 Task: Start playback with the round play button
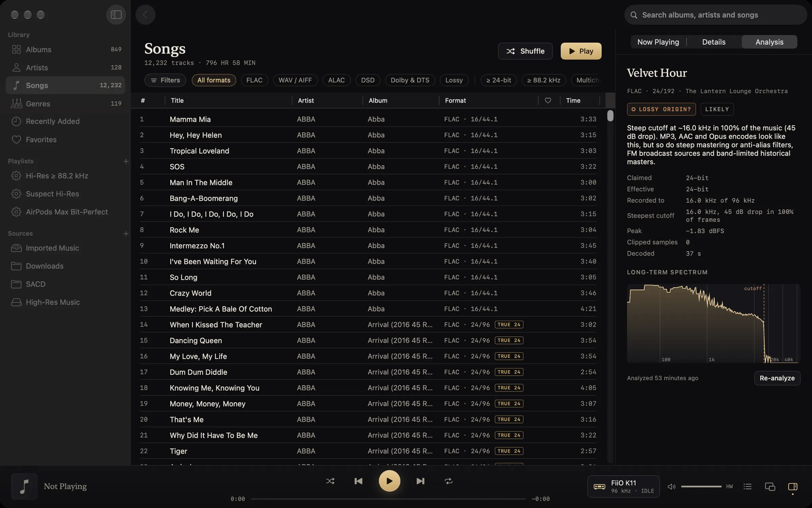pyautogui.click(x=389, y=481)
